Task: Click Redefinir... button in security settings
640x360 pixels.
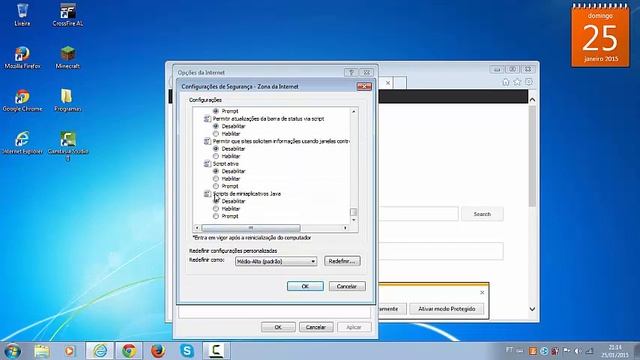Action: pos(342,261)
